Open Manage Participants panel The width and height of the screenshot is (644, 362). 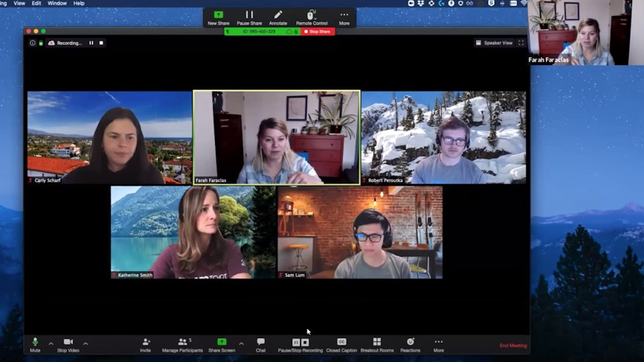tap(183, 345)
